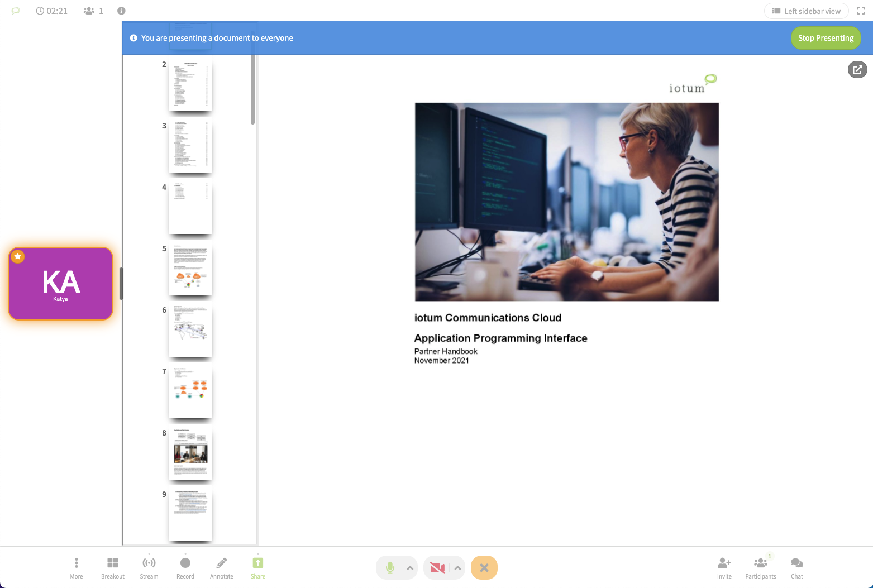Select page 8 thumbnail

pos(190,454)
